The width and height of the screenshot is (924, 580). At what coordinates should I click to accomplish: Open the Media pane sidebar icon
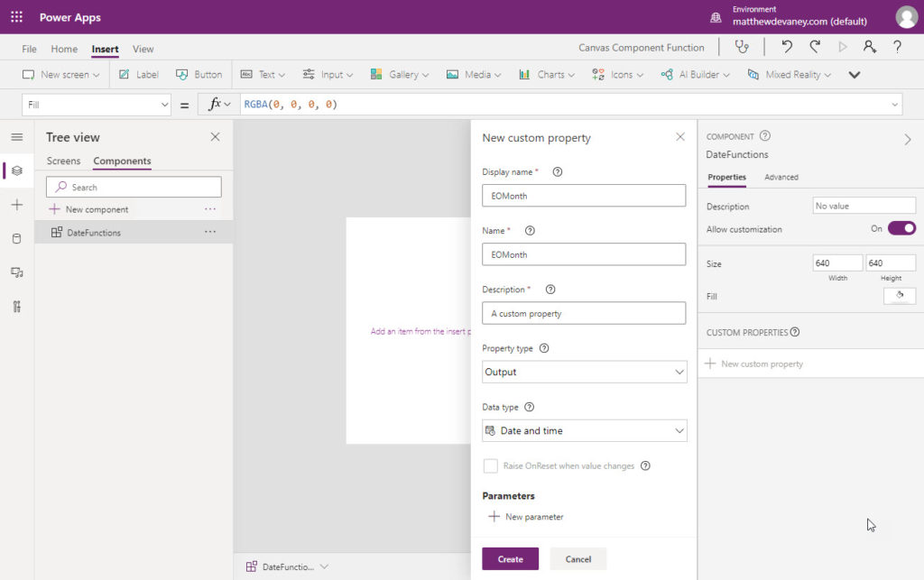coord(16,272)
